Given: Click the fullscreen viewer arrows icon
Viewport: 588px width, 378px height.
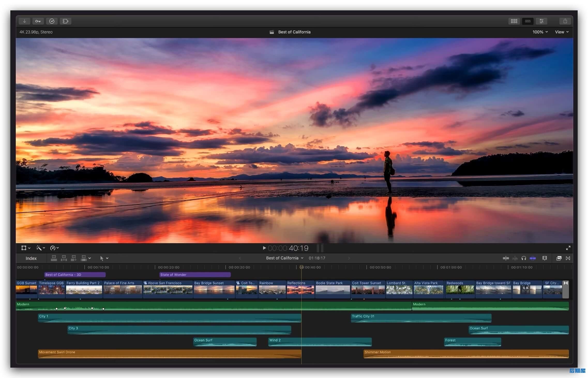Looking at the screenshot, I should click(568, 248).
